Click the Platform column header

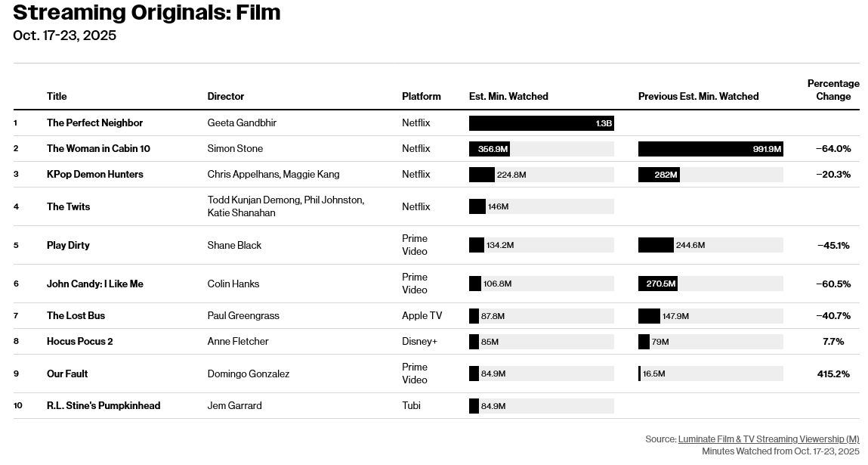(422, 96)
